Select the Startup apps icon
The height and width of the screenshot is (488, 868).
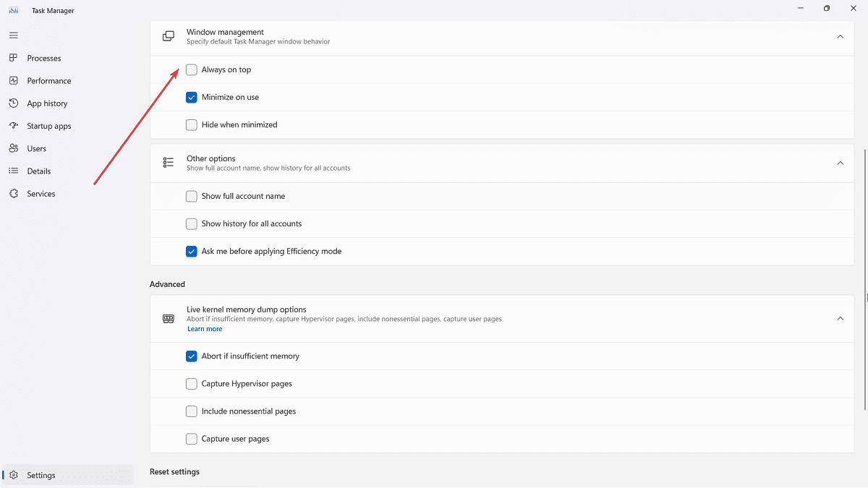click(x=13, y=126)
